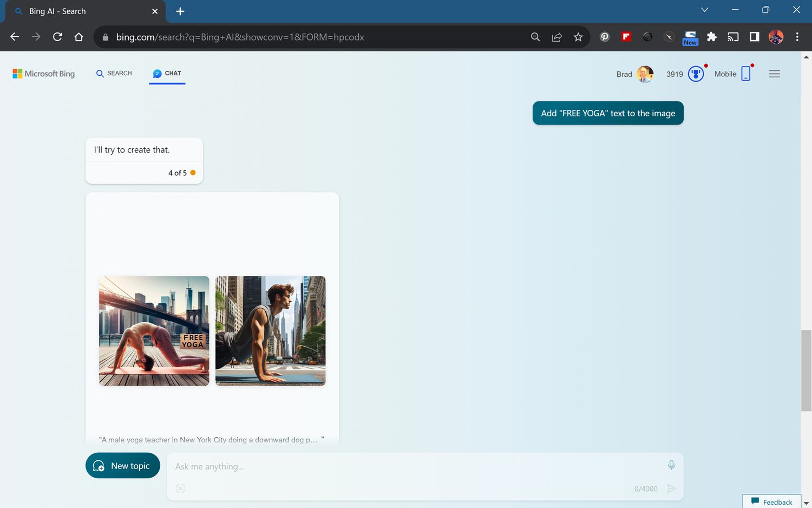Open the hamburger settings menu

point(774,74)
